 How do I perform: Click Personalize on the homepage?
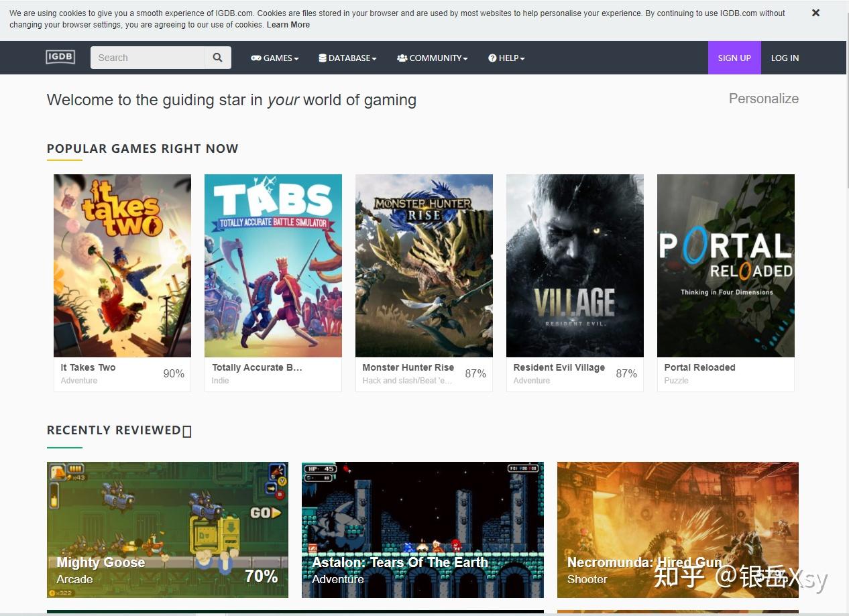pyautogui.click(x=763, y=99)
